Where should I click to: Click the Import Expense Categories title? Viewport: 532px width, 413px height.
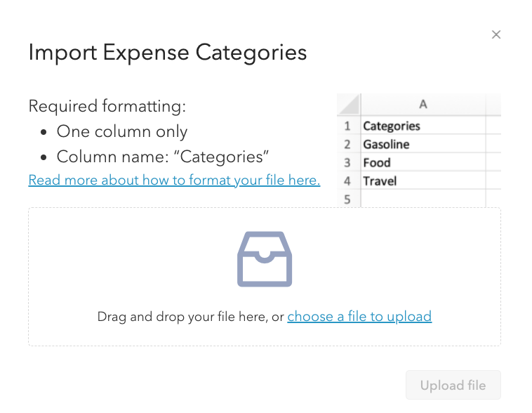click(x=168, y=53)
